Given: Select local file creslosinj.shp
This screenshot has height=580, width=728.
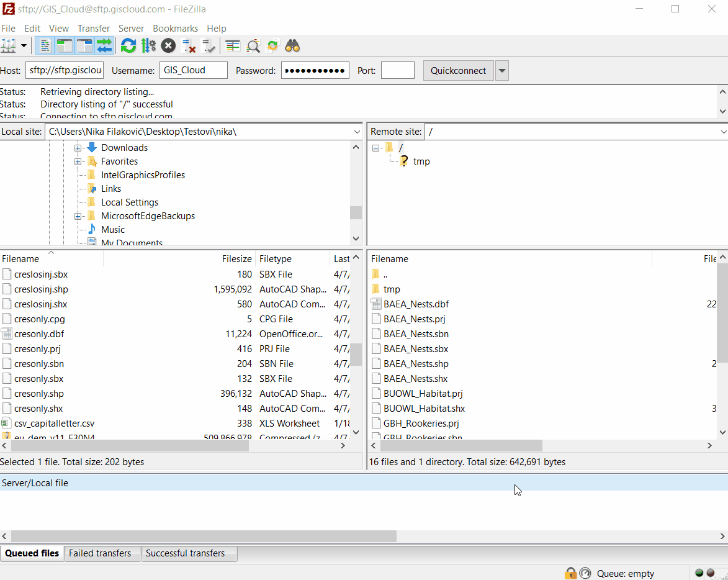Looking at the screenshot, I should pos(41,289).
